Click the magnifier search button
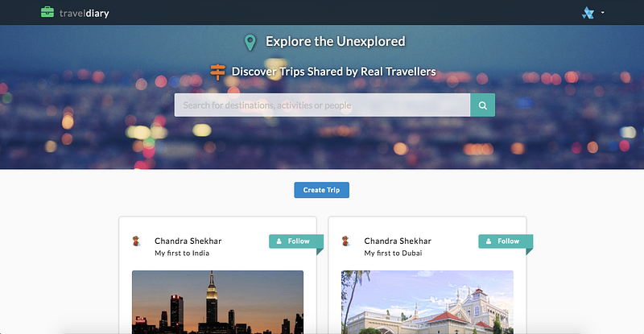The image size is (644, 334). pos(482,105)
